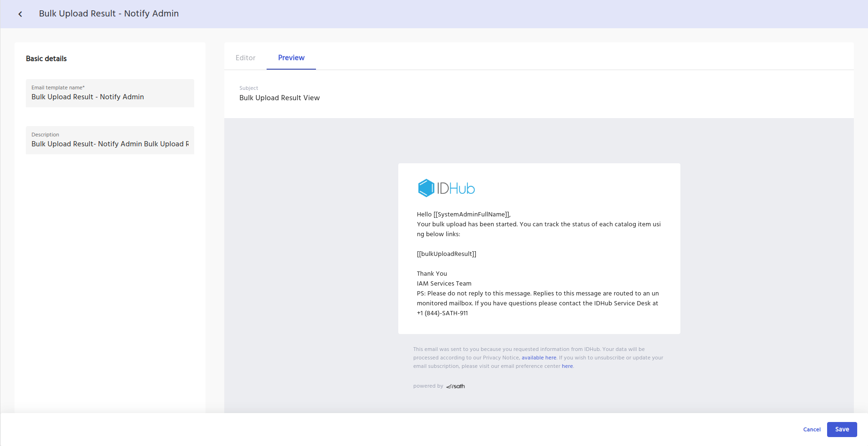Click the Cancel button
This screenshot has height=446, width=868.
(x=812, y=430)
